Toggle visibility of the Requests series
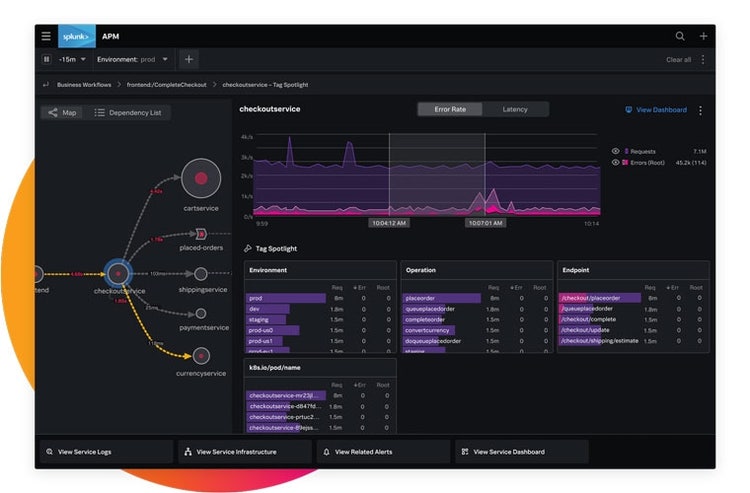 click(x=615, y=151)
